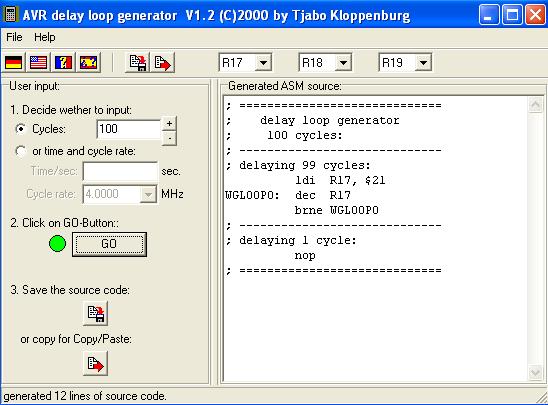Minimize the AVR delay loop generator window
This screenshot has width=548, height=405.
pos(489,15)
